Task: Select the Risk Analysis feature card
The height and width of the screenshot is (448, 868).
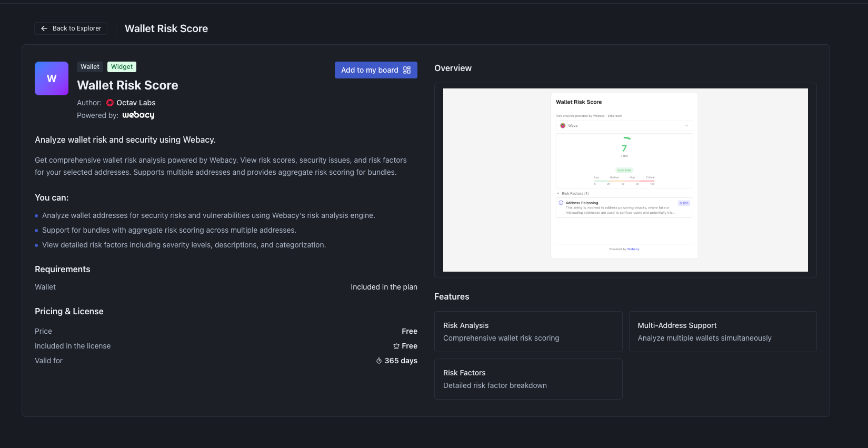Action: [528, 332]
